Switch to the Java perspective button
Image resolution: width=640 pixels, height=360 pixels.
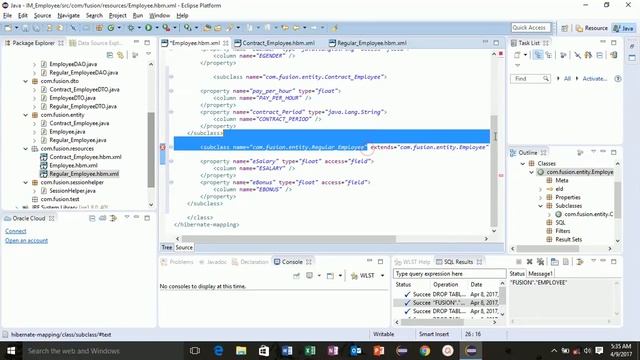(623, 28)
